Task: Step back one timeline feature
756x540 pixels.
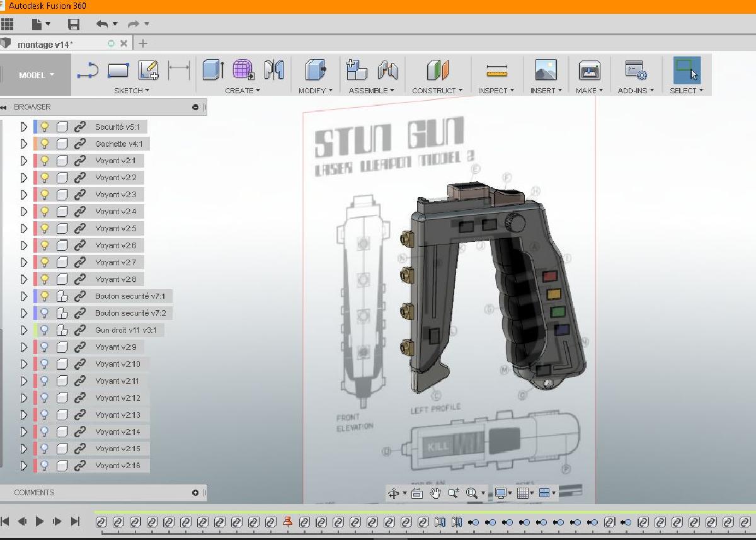Action: coord(22,522)
